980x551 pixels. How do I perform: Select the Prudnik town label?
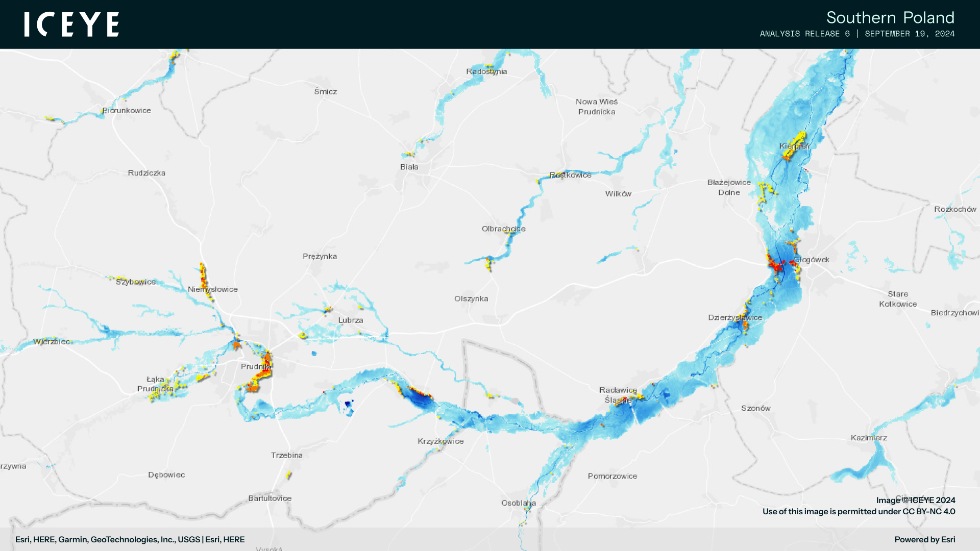(x=256, y=367)
